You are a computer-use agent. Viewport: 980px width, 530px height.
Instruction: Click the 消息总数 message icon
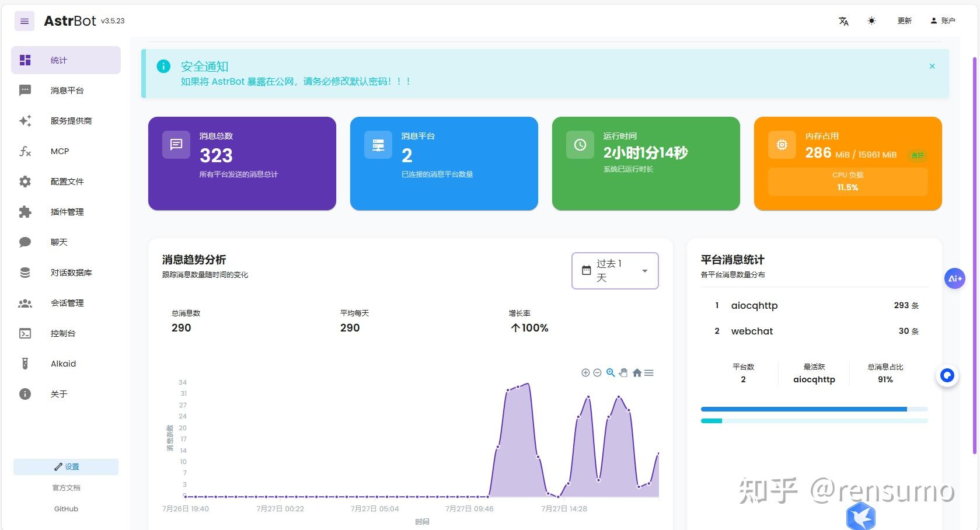click(176, 145)
